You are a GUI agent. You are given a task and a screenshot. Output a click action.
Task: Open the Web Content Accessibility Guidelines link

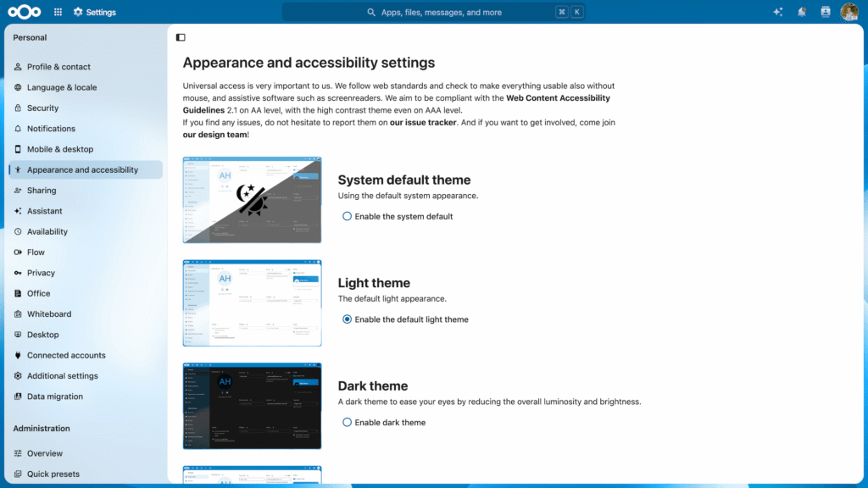[x=558, y=98]
